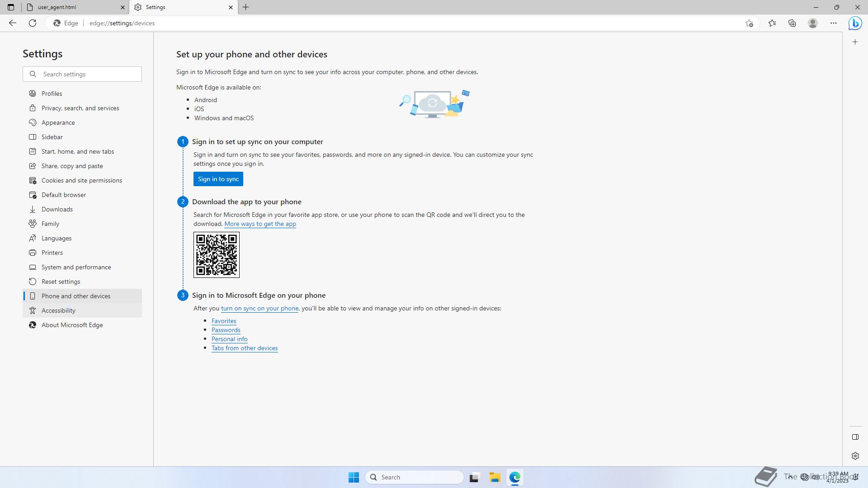Close the user_agent.html tab
The image size is (868, 488).
pos(123,7)
